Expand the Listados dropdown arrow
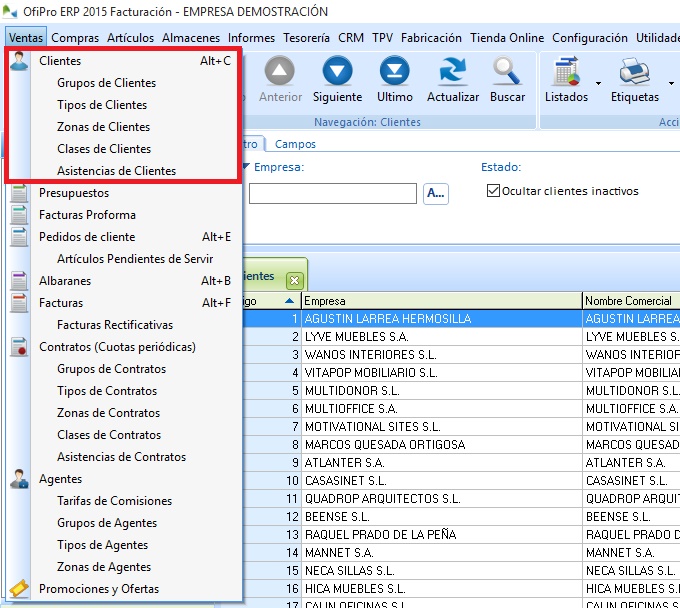The image size is (680, 608). 598,85
